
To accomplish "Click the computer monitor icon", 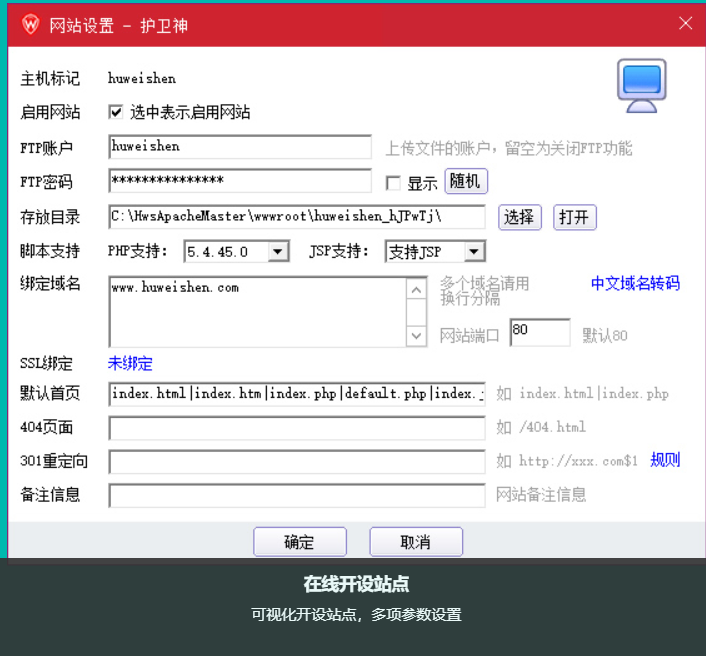I will 641,86.
